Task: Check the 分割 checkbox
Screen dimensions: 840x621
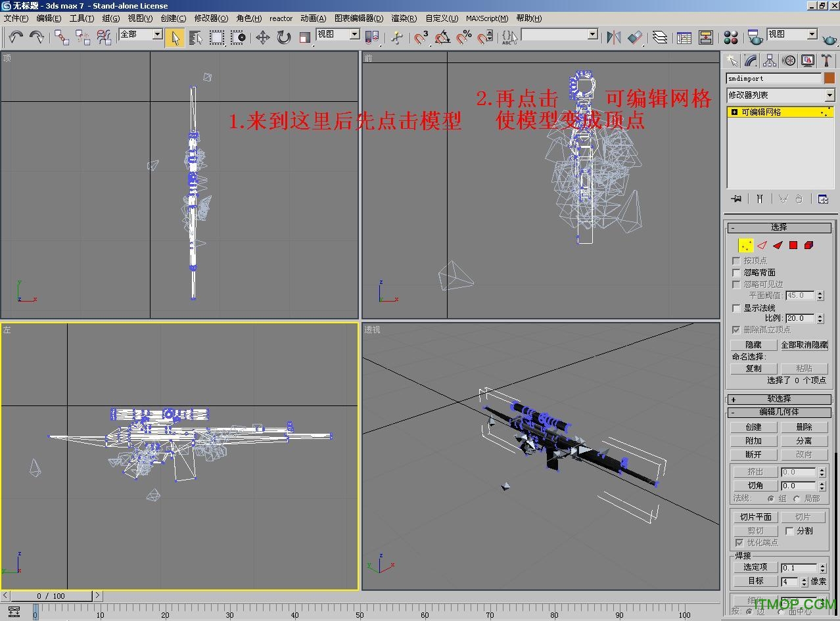Action: [790, 531]
